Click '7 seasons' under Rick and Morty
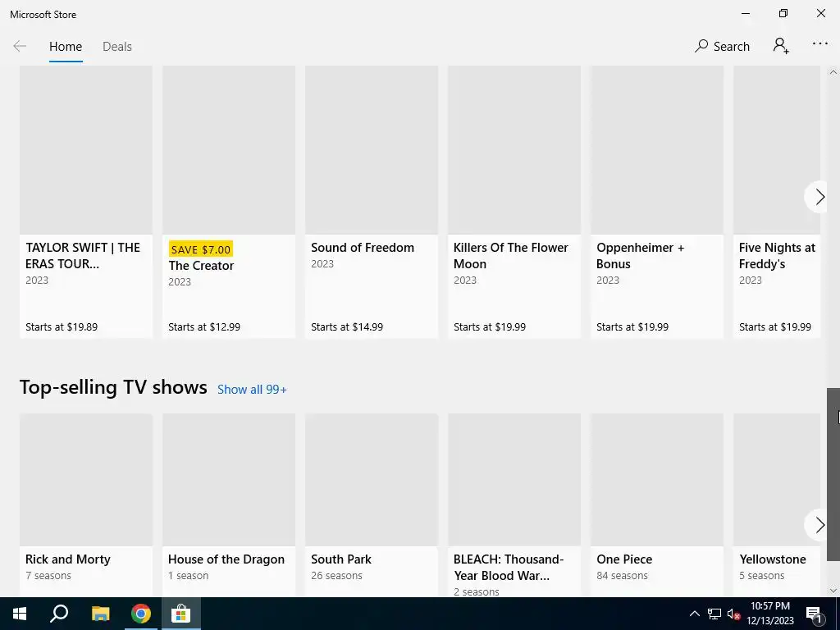840x630 pixels. (48, 575)
